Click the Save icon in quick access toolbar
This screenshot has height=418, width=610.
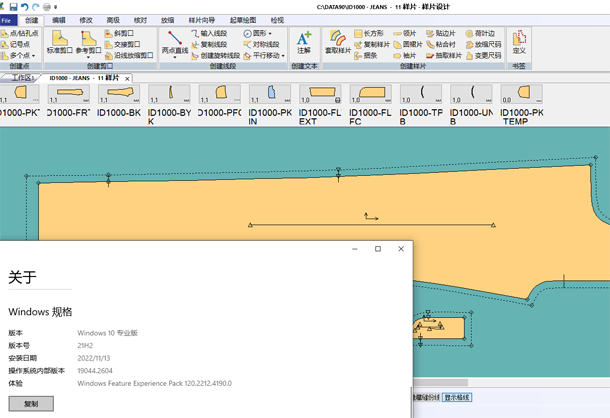click(x=14, y=7)
